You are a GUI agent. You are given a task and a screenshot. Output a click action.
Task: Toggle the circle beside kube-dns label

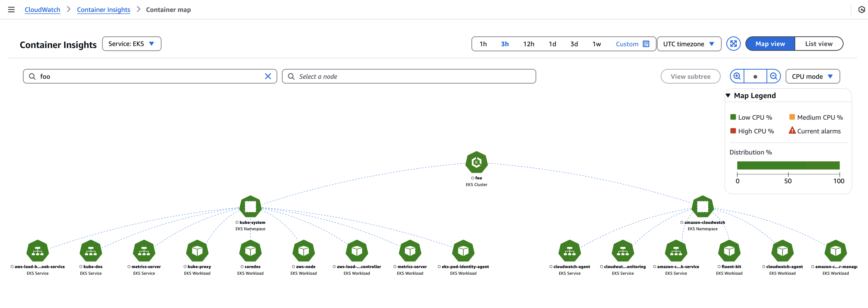[x=81, y=267]
